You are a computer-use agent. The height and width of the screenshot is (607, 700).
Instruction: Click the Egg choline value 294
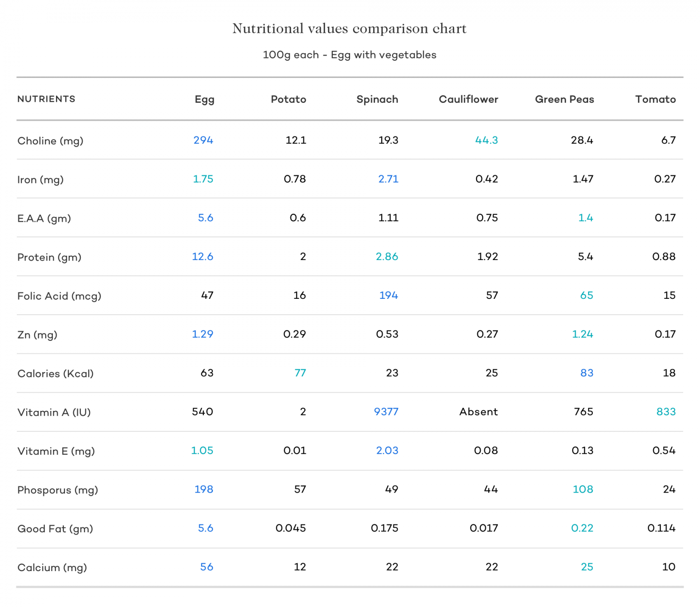coord(203,140)
